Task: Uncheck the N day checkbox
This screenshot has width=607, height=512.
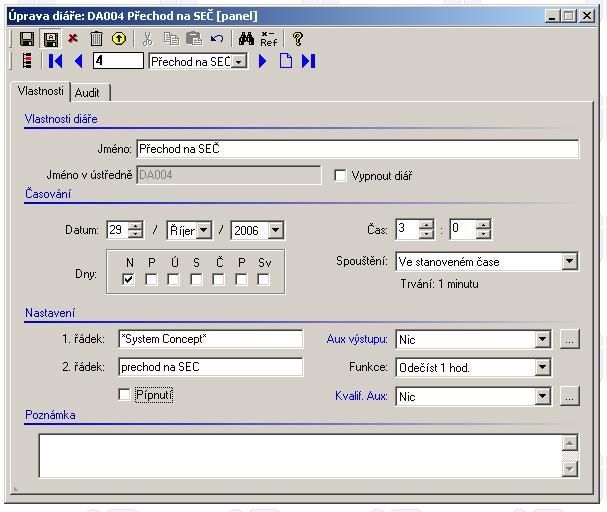Action: [x=128, y=280]
